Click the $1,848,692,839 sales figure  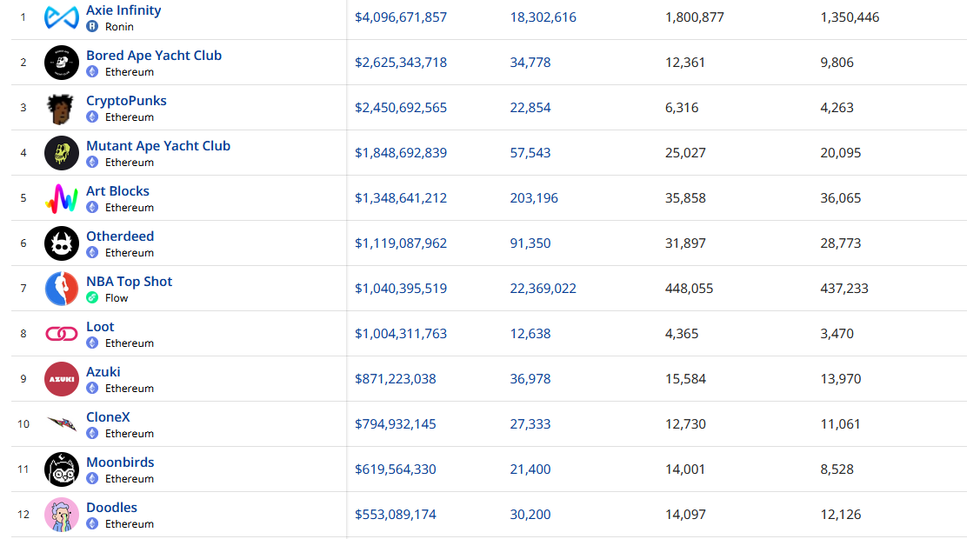point(401,153)
